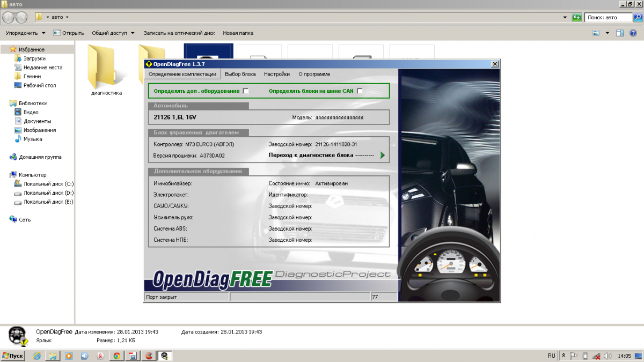The height and width of the screenshot is (362, 644).
Task: Select 'Избранное' in navigation pane
Action: (x=32, y=49)
